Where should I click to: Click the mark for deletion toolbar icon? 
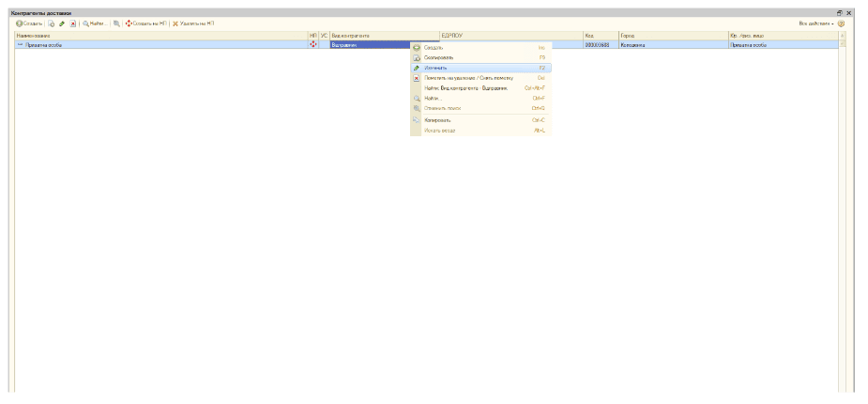[72, 23]
